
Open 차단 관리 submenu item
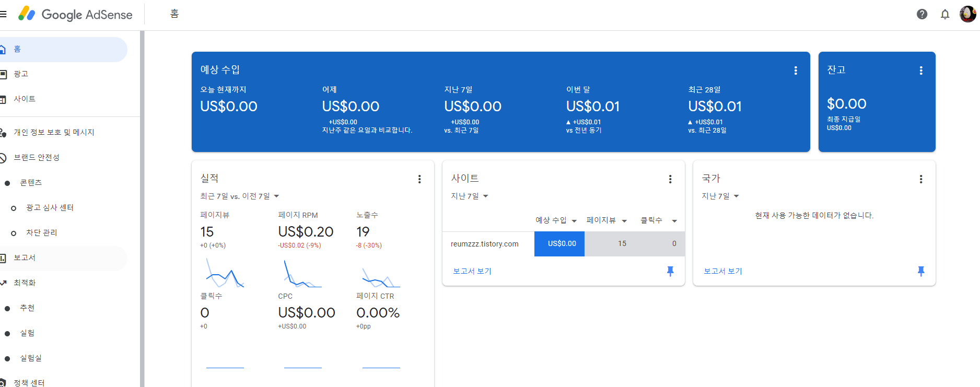[42, 233]
